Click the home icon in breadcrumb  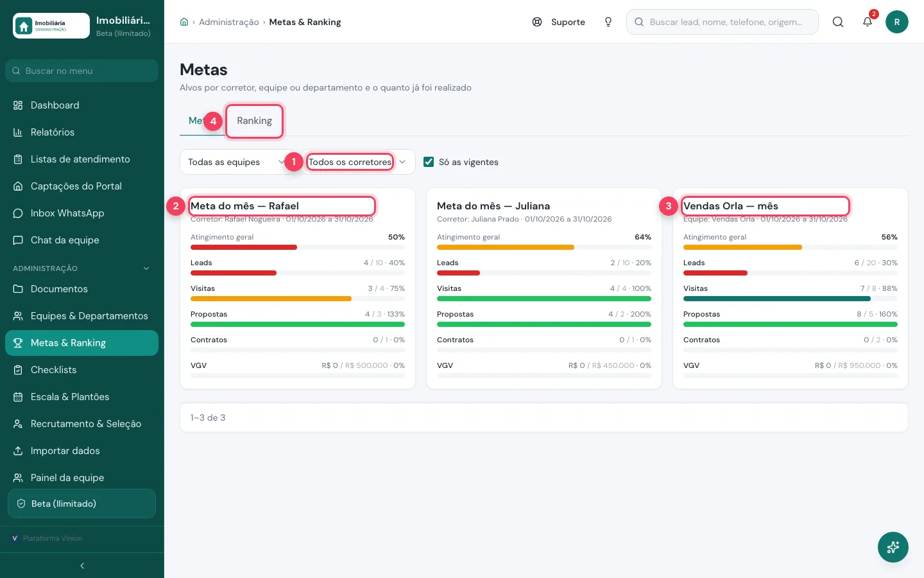click(184, 22)
